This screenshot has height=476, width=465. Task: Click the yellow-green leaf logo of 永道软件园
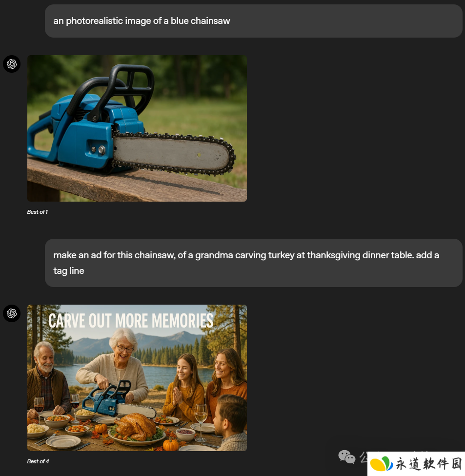(381, 464)
